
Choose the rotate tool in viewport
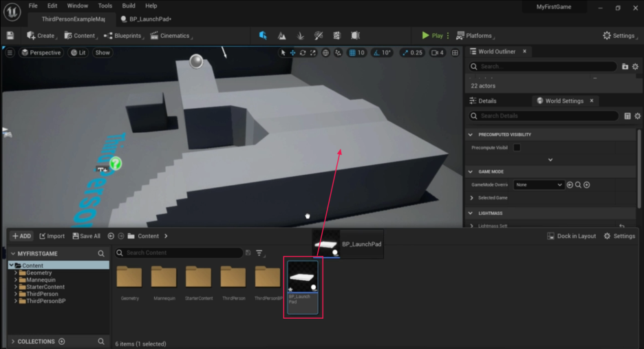[x=303, y=52]
